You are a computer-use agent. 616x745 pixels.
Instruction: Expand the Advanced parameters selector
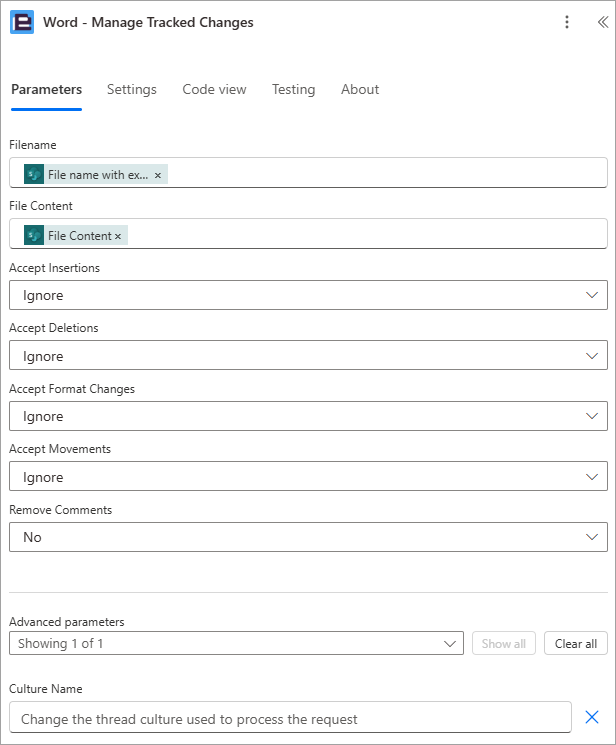coord(236,643)
